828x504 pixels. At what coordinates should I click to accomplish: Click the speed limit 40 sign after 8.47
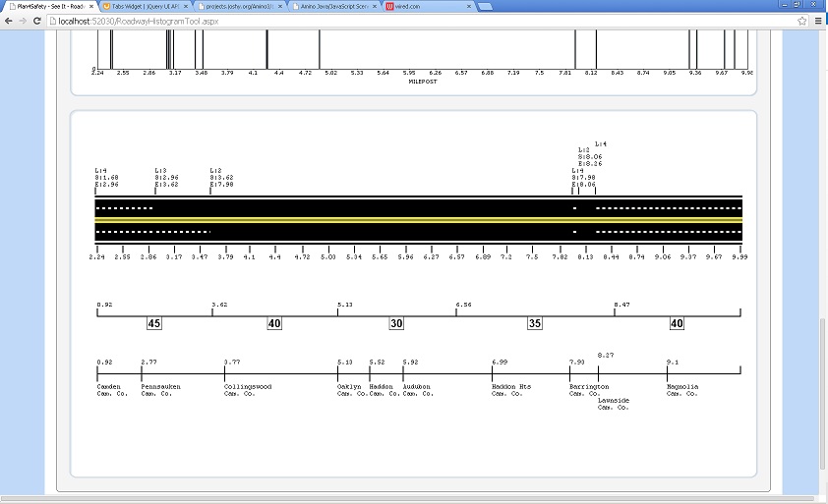677,323
